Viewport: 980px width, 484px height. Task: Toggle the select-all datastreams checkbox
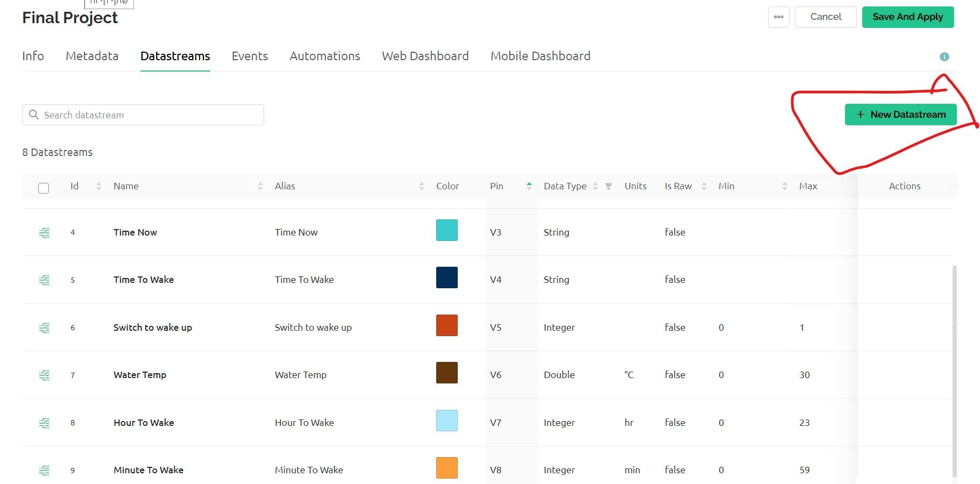[x=44, y=188]
